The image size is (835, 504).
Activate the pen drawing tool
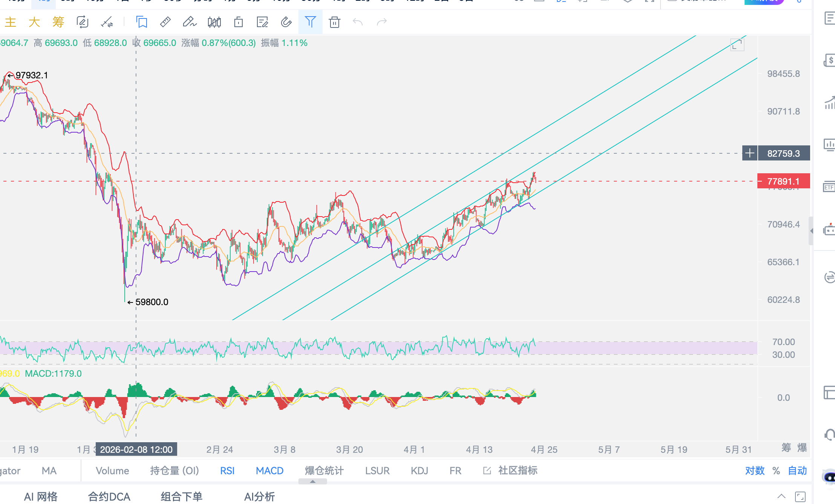pos(189,22)
